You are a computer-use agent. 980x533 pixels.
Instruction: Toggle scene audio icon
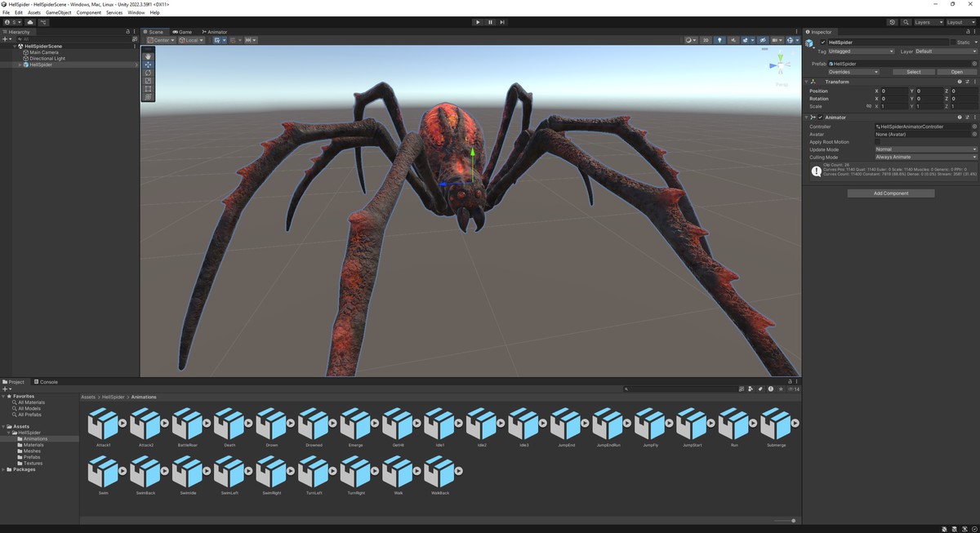coord(733,40)
